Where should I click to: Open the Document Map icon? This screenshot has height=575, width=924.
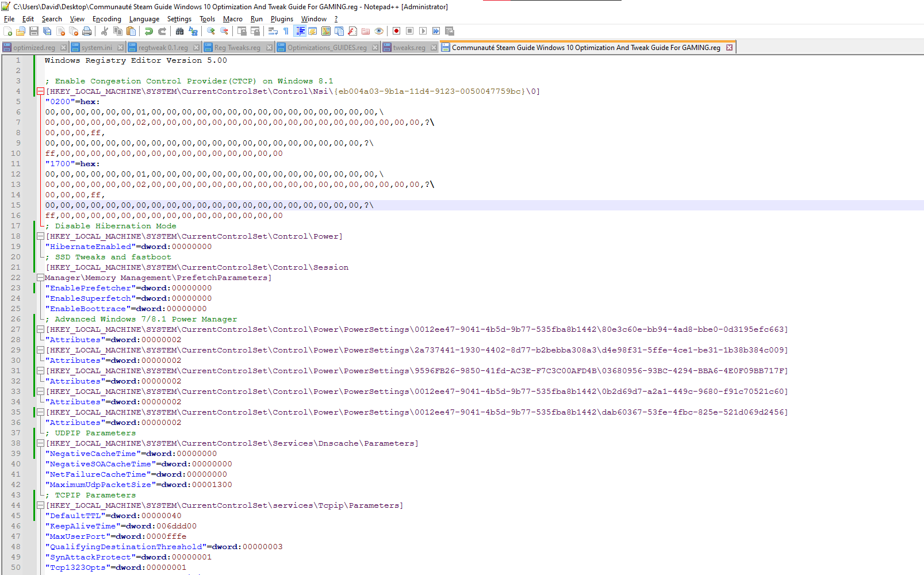[326, 31]
